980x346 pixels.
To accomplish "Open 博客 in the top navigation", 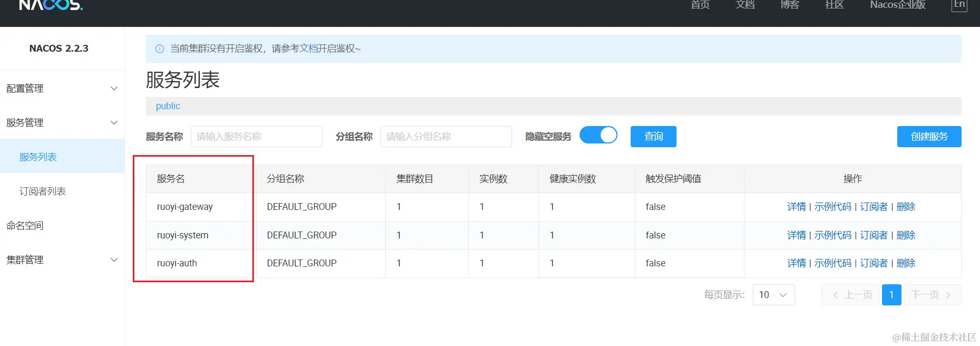I will click(x=790, y=5).
